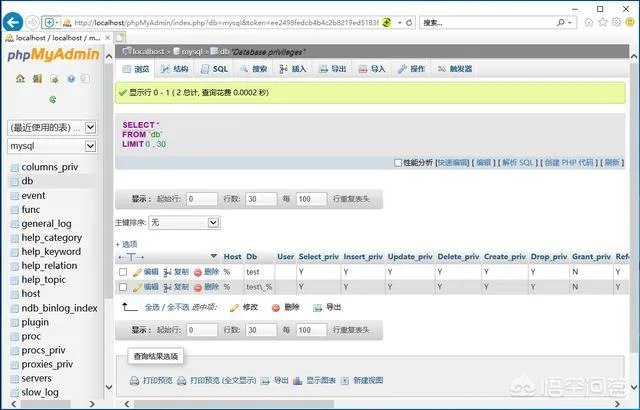Viewport: 640px width, 410px height.
Task: Open the query window icon
Action: click(54, 78)
